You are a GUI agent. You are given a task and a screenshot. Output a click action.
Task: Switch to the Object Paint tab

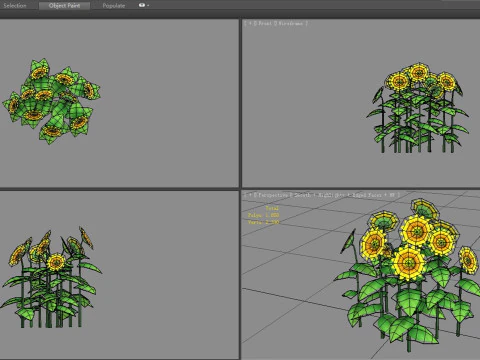click(64, 6)
